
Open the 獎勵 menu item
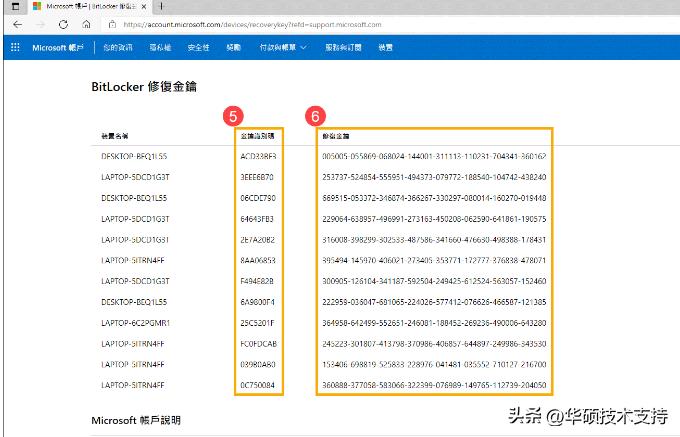(233, 47)
